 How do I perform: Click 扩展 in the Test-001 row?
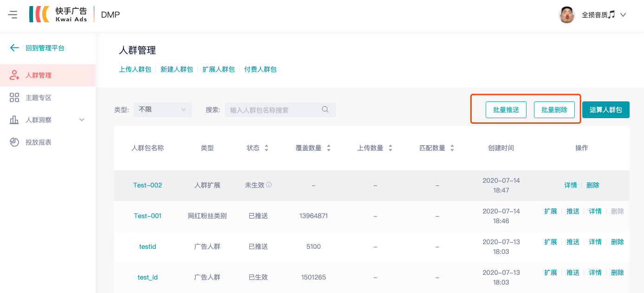[x=551, y=211]
